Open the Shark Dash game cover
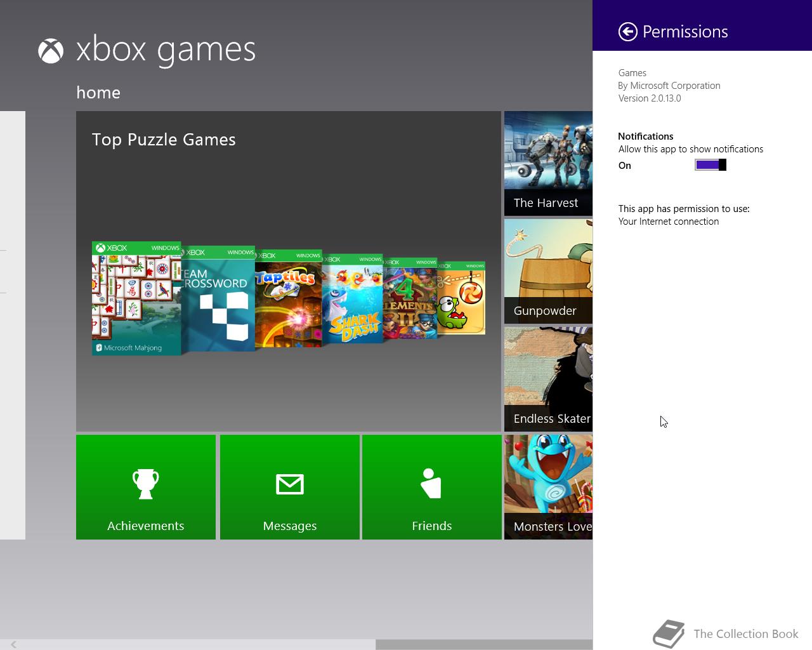The width and height of the screenshot is (812, 650). tap(352, 299)
